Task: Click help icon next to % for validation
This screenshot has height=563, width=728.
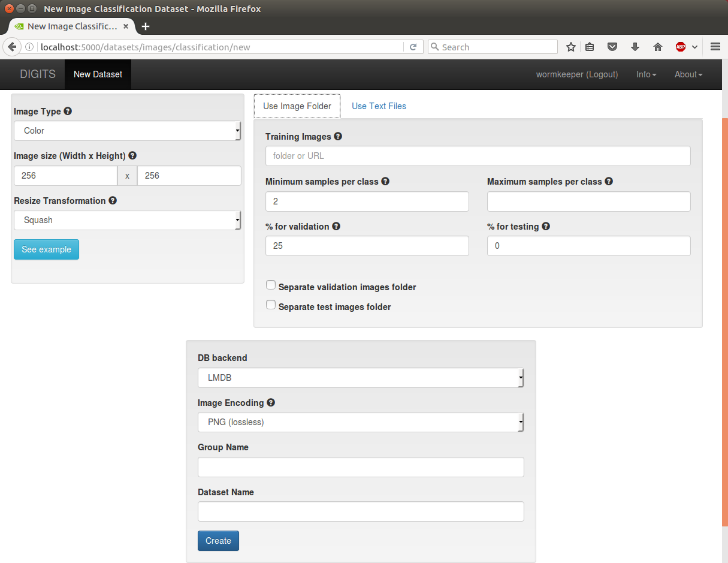Action: pos(336,226)
